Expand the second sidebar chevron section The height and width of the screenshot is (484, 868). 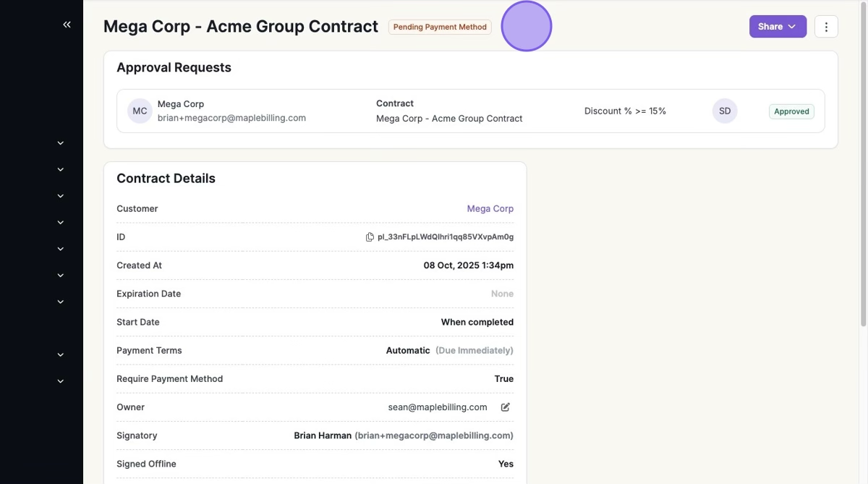61,169
